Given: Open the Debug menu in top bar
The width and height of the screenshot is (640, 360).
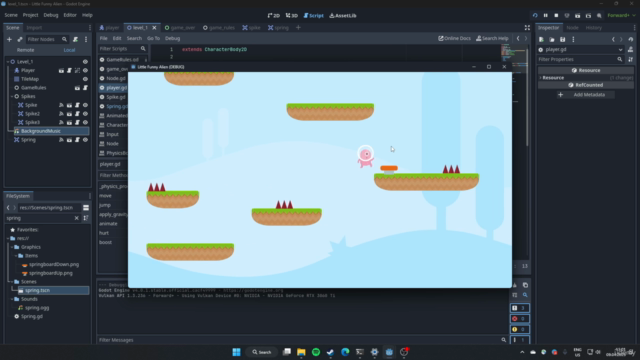Looking at the screenshot, I should coord(51,15).
